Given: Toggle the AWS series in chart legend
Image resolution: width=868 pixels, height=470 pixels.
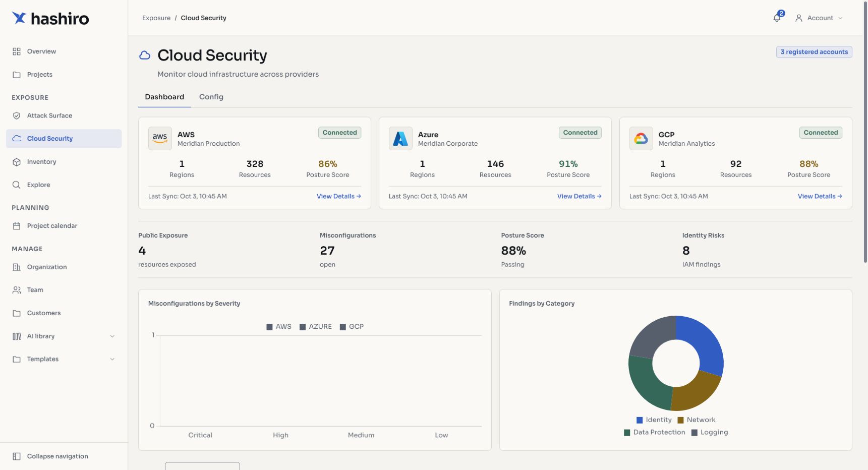Looking at the screenshot, I should coord(279,327).
